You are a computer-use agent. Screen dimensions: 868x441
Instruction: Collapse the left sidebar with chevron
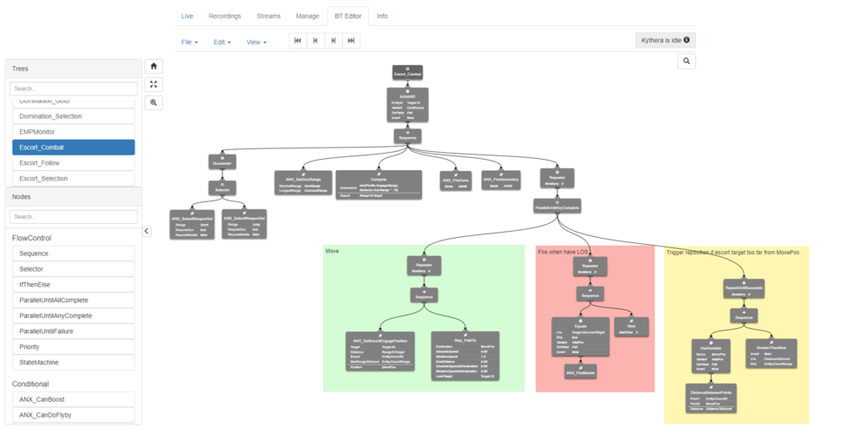147,231
